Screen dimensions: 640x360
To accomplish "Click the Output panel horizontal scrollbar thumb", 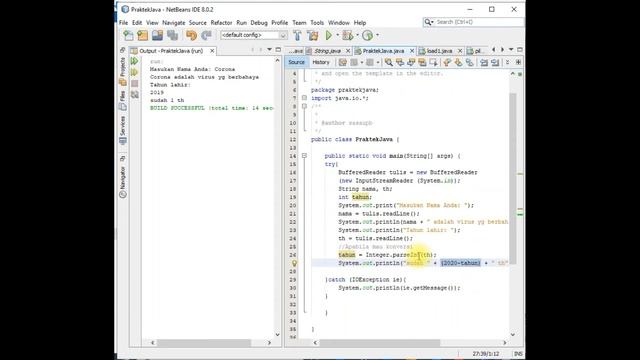I will coord(204,343).
